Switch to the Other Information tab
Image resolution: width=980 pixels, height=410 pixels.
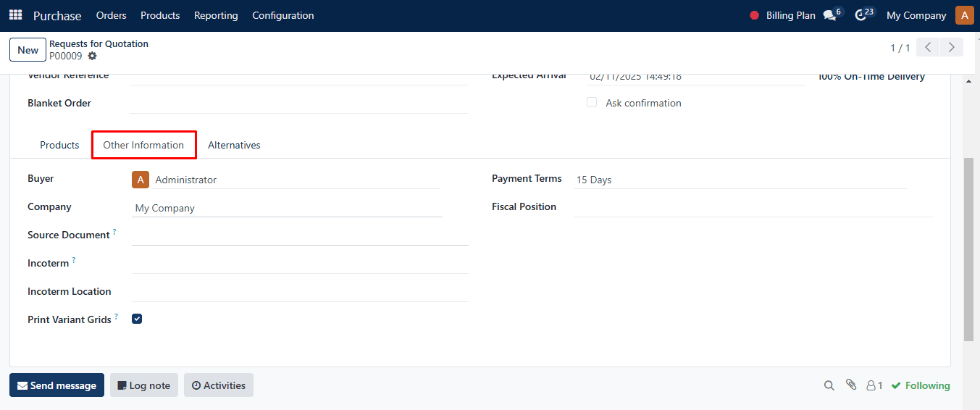point(143,145)
